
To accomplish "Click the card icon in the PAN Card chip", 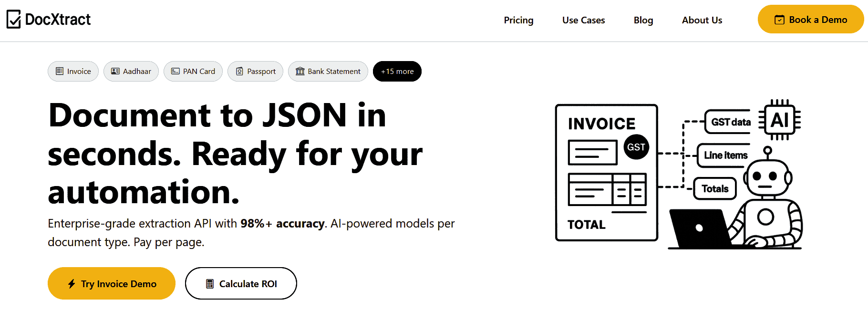I will pos(176,71).
